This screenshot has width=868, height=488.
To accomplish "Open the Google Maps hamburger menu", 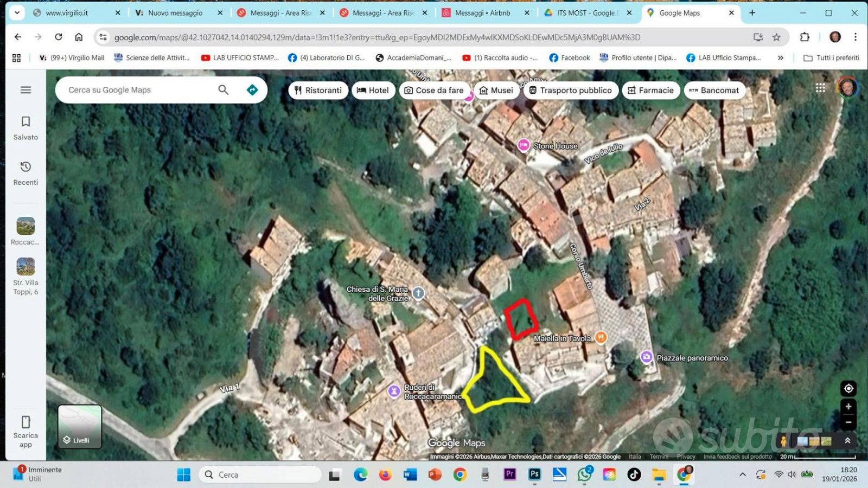I will [25, 90].
